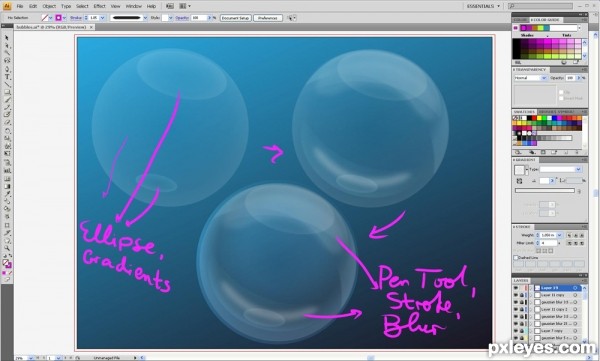The image size is (600, 361).
Task: Hide the Layer 11 copy layer
Action: (516, 295)
